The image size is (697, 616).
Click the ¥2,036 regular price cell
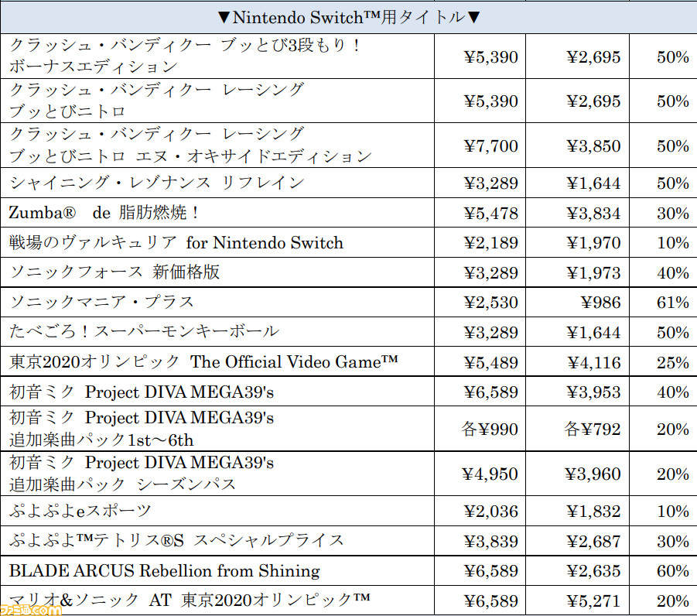tap(480, 512)
